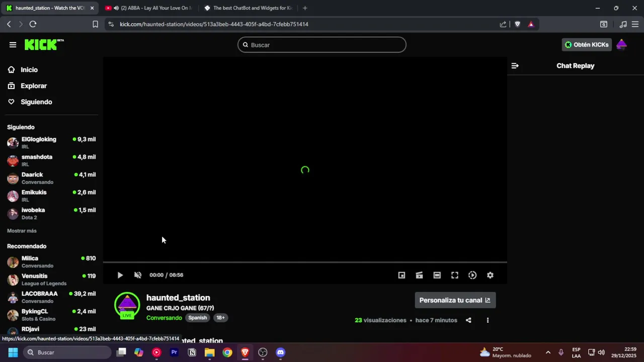The image size is (644, 362).
Task: Open Notion from the taskbar
Action: [x=192, y=352]
